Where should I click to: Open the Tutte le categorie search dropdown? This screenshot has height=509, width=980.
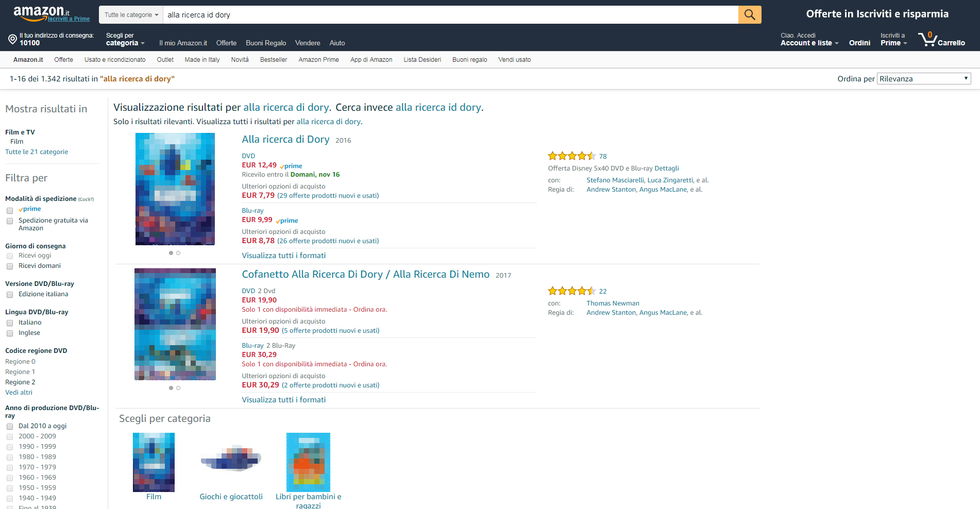(131, 15)
